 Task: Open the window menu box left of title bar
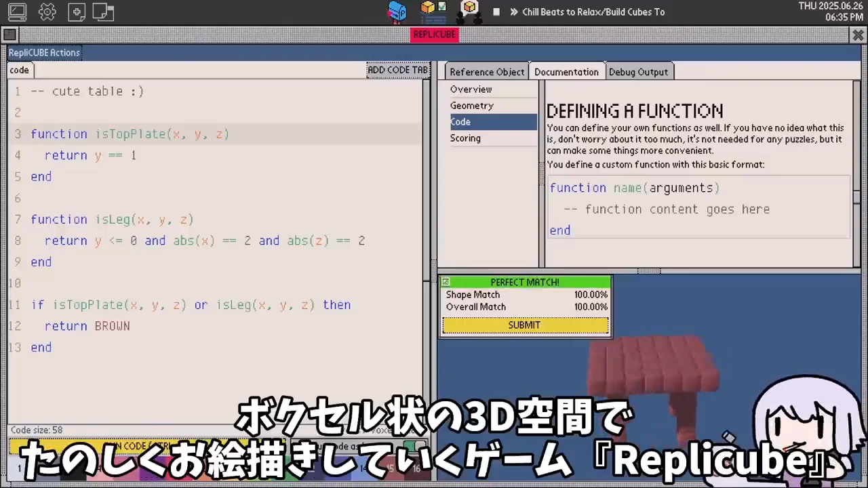(x=9, y=35)
